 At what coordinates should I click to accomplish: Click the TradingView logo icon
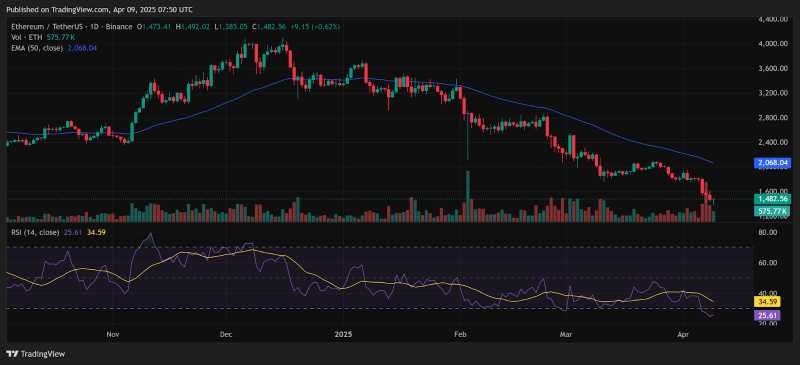10,354
